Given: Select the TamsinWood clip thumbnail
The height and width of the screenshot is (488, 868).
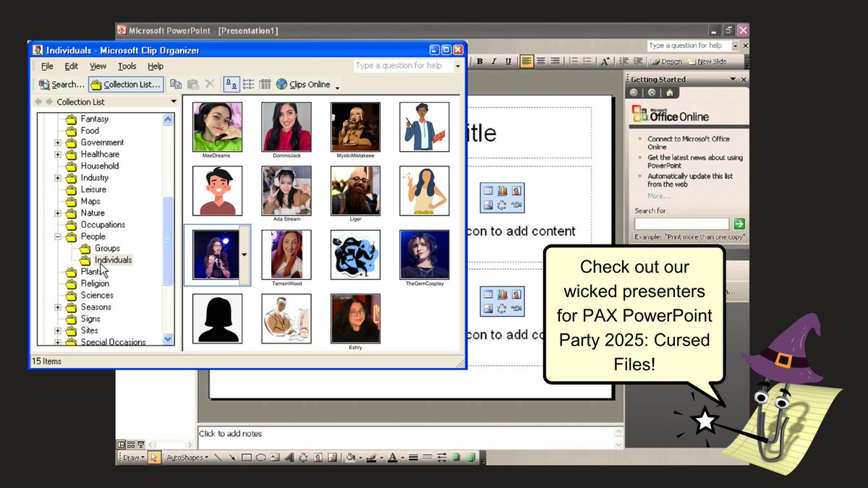Looking at the screenshot, I should point(286,254).
